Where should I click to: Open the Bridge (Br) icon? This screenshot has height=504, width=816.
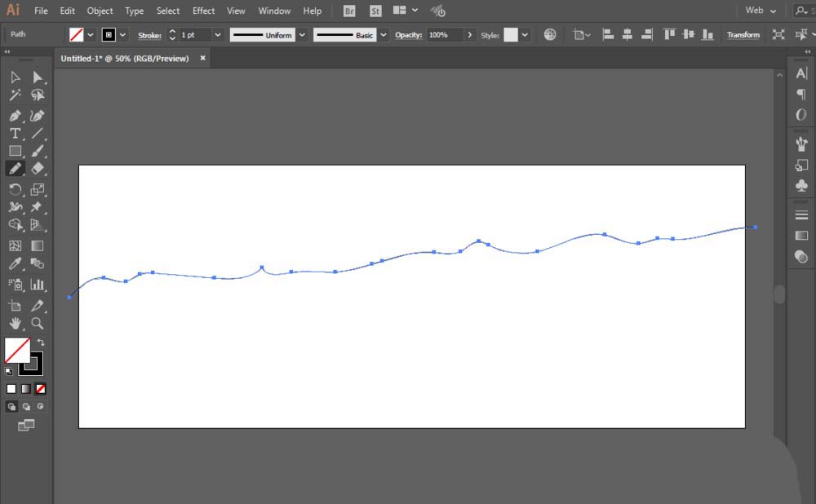tap(349, 11)
